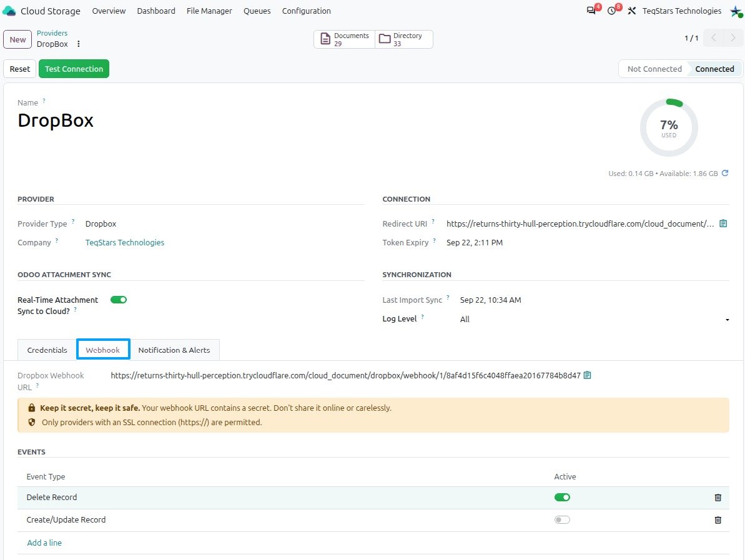Show help tooltip for Token Expiry
The height and width of the screenshot is (560, 745).
(x=434, y=240)
